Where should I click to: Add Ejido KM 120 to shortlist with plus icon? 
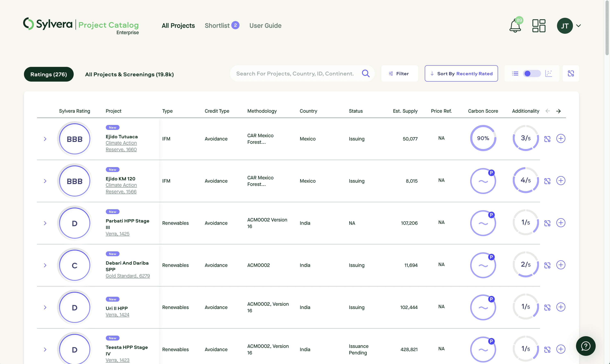[x=561, y=181]
